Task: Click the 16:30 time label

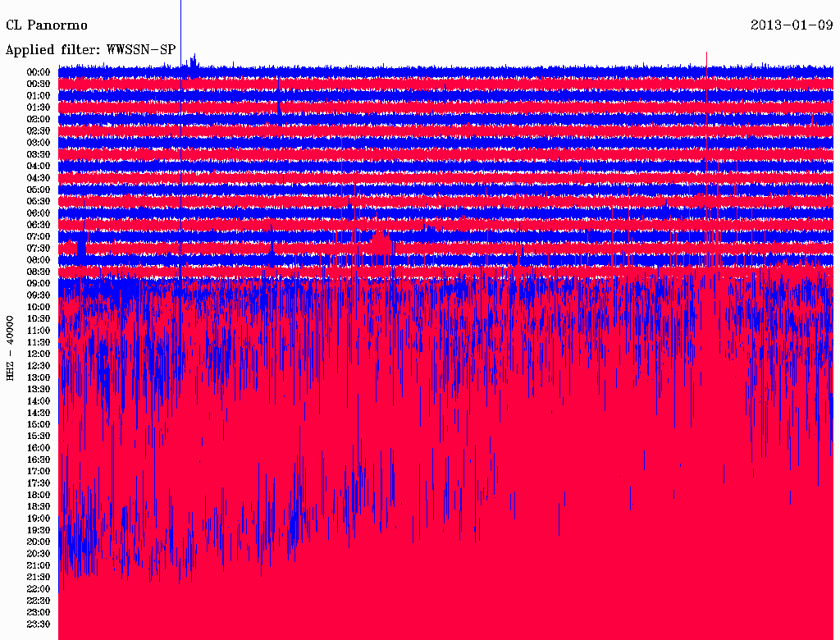Action: 39,460
